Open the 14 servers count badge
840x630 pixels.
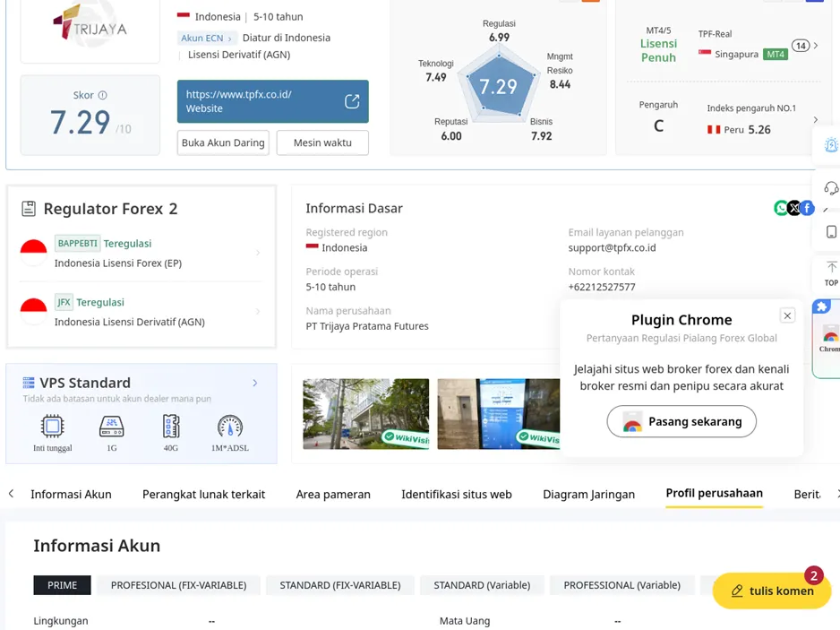[801, 46]
